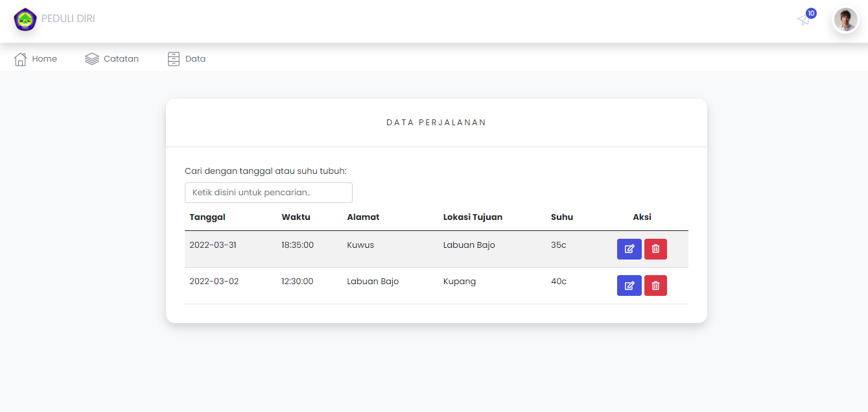Click the paper plane notification icon
This screenshot has width=868, height=412.
click(803, 21)
